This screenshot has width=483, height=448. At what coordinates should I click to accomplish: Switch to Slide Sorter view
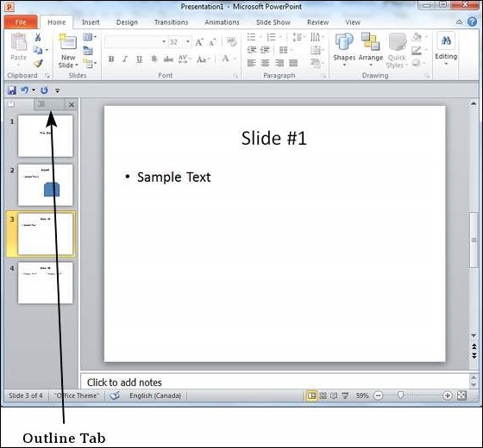point(323,395)
